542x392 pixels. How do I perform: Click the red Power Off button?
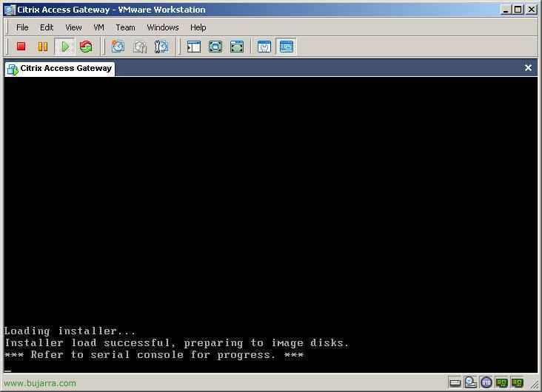click(21, 47)
